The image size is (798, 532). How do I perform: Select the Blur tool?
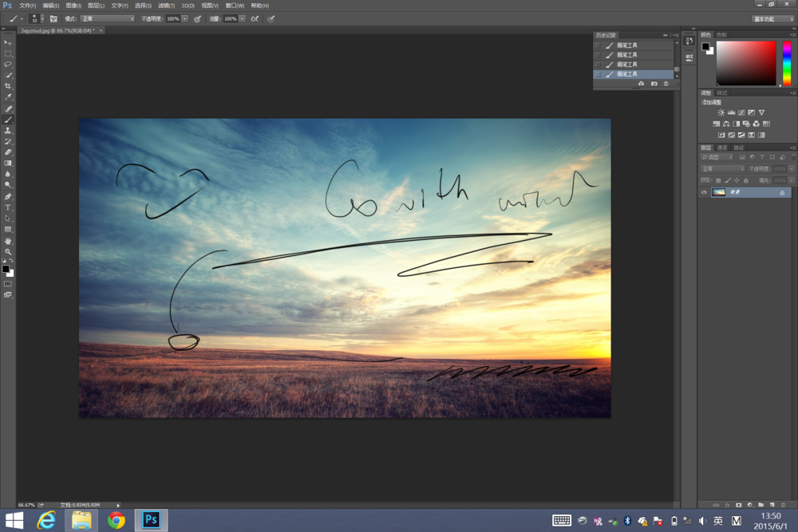pos(8,174)
